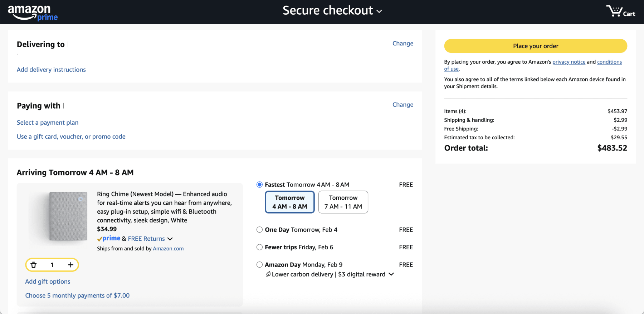Image resolution: width=644 pixels, height=314 pixels.
Task: Select Amazon Day Monday, Feb 9 option
Action: (259, 265)
